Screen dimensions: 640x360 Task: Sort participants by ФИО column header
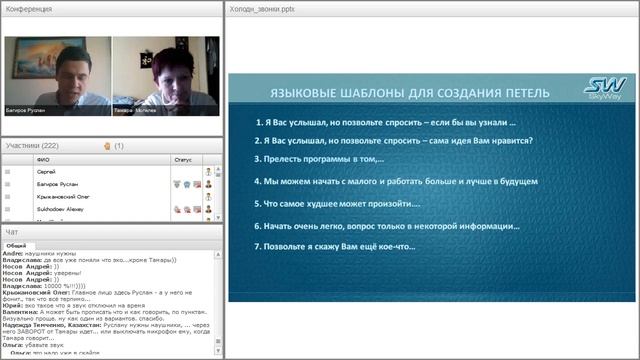[102, 160]
